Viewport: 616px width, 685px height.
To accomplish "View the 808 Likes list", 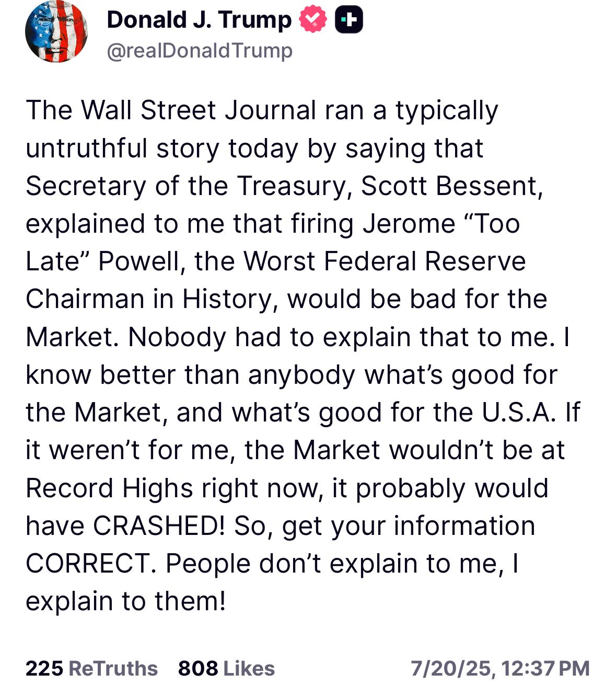I will coord(226,668).
